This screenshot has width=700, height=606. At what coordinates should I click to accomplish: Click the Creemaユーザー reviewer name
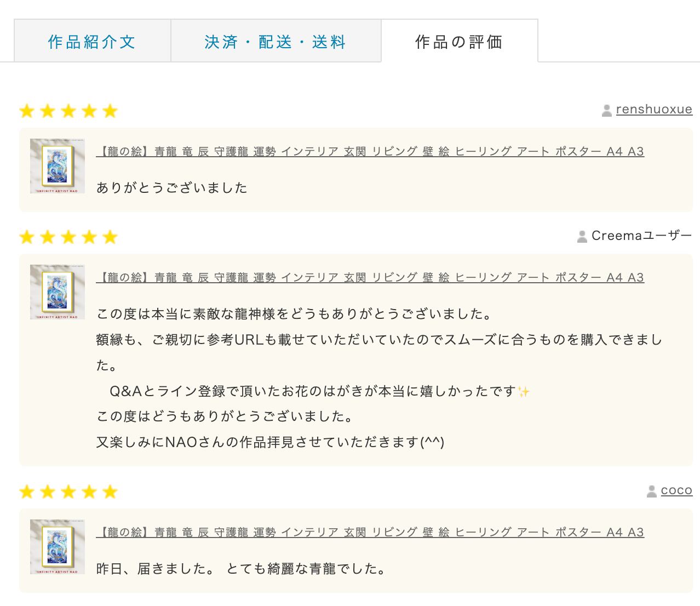[641, 236]
